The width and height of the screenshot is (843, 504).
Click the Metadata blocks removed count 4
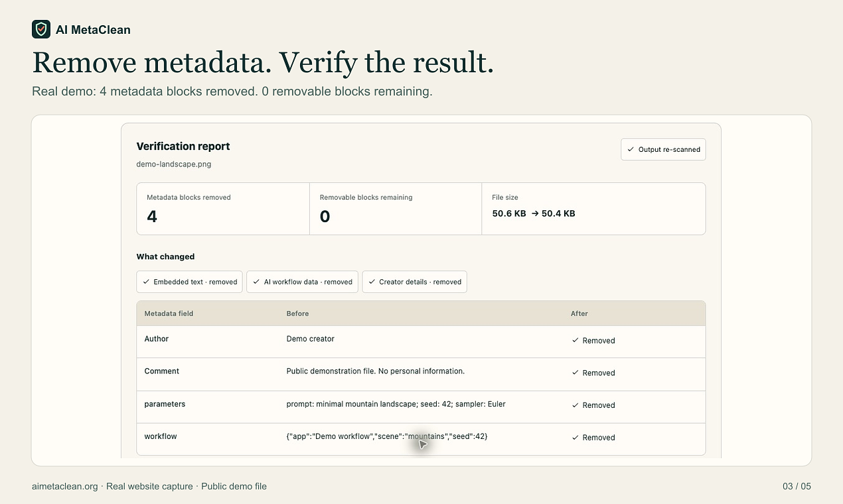tap(152, 217)
